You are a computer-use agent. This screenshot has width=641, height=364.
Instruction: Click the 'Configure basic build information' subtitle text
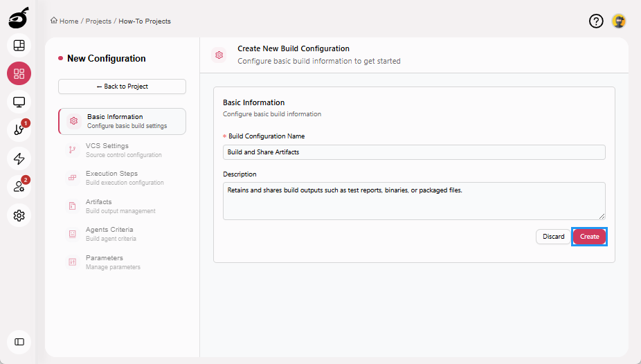click(272, 114)
